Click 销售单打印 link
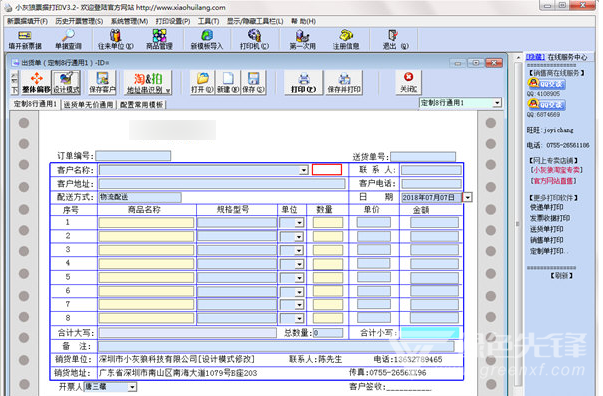Image resolution: width=603 pixels, height=396 pixels. click(546, 240)
